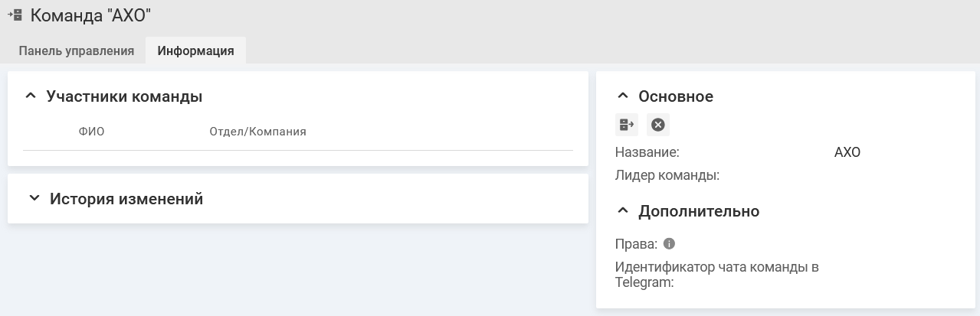This screenshot has height=316, width=980.
Task: Click the delete team circle-X icon
Action: (658, 125)
